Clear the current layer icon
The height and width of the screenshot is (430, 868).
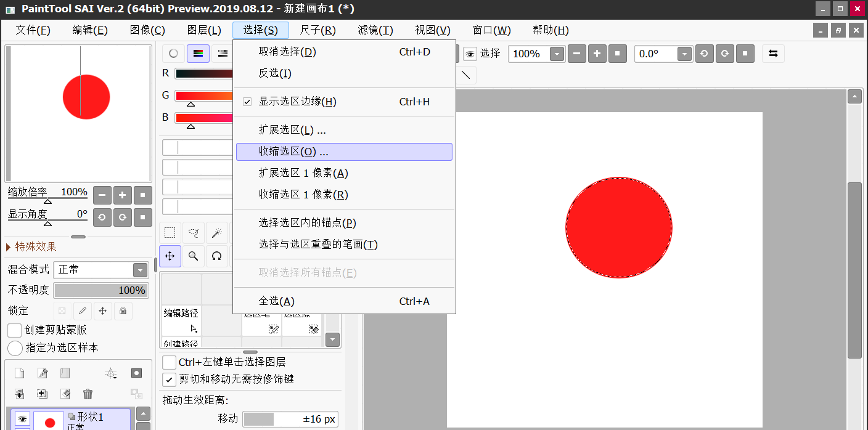pyautogui.click(x=65, y=394)
